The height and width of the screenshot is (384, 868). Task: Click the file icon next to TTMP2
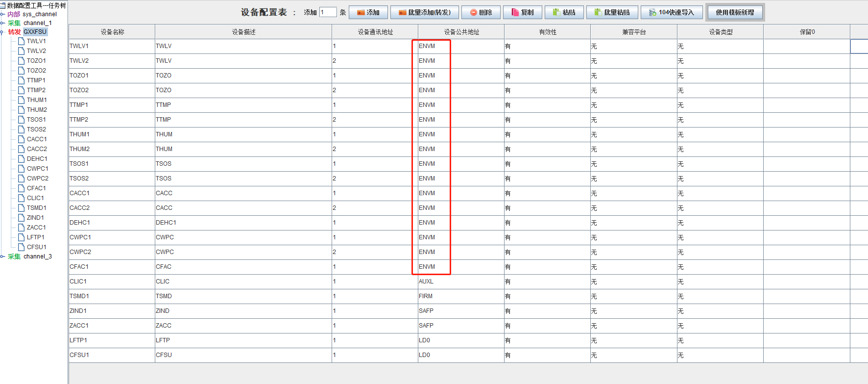pos(21,90)
